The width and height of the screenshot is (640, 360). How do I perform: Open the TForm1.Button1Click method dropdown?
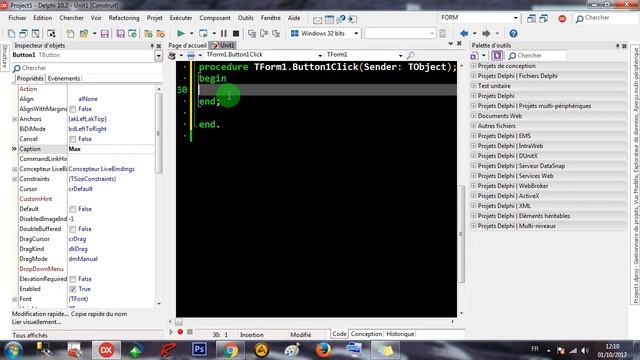(320, 55)
